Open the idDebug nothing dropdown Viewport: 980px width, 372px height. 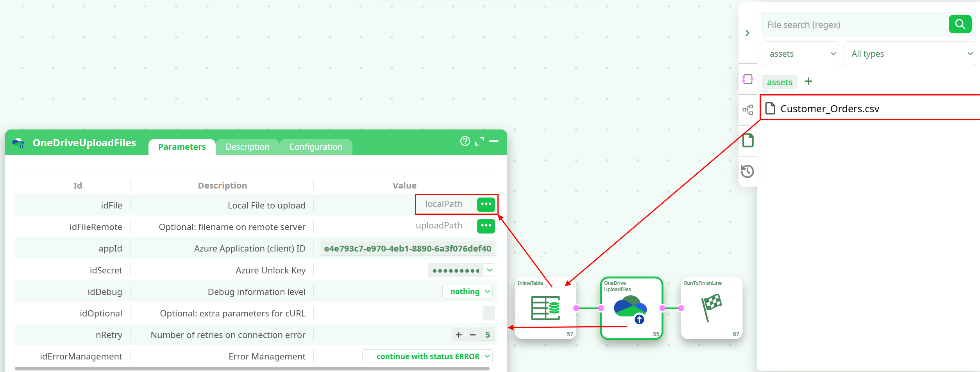pyautogui.click(x=467, y=292)
